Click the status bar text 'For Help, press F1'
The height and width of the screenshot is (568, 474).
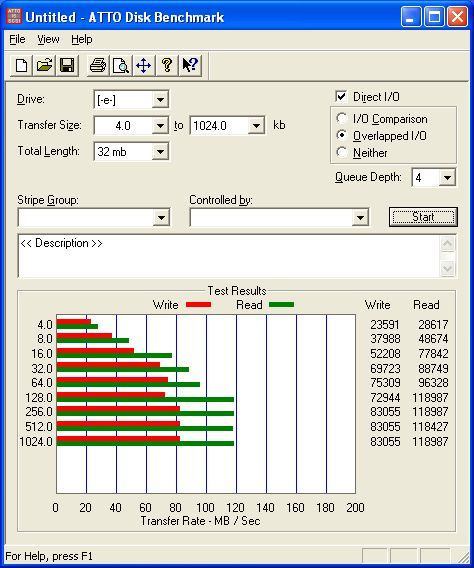pos(49,556)
